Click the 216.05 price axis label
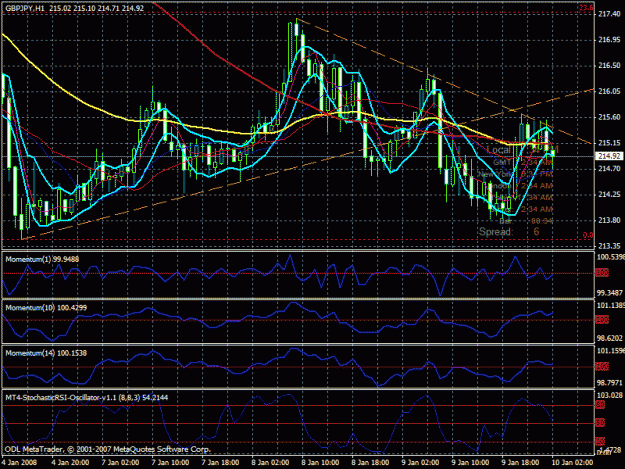This screenshot has height=469, width=625. tap(609, 92)
